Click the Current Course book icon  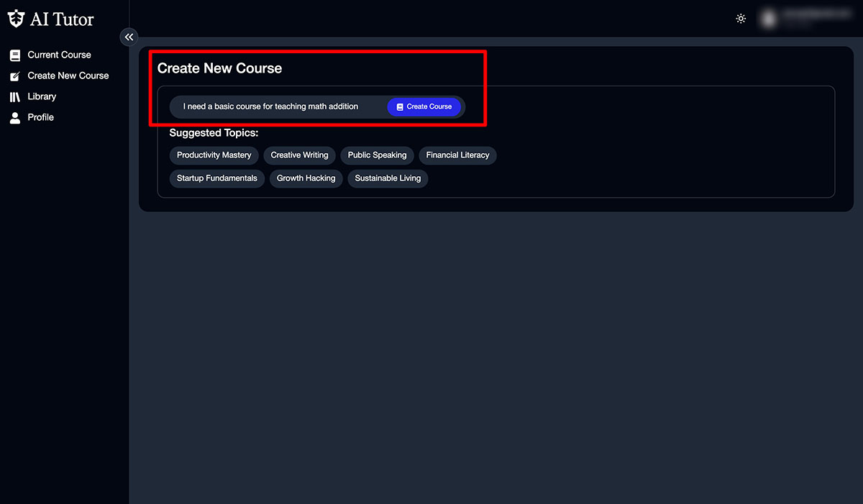[x=15, y=55]
